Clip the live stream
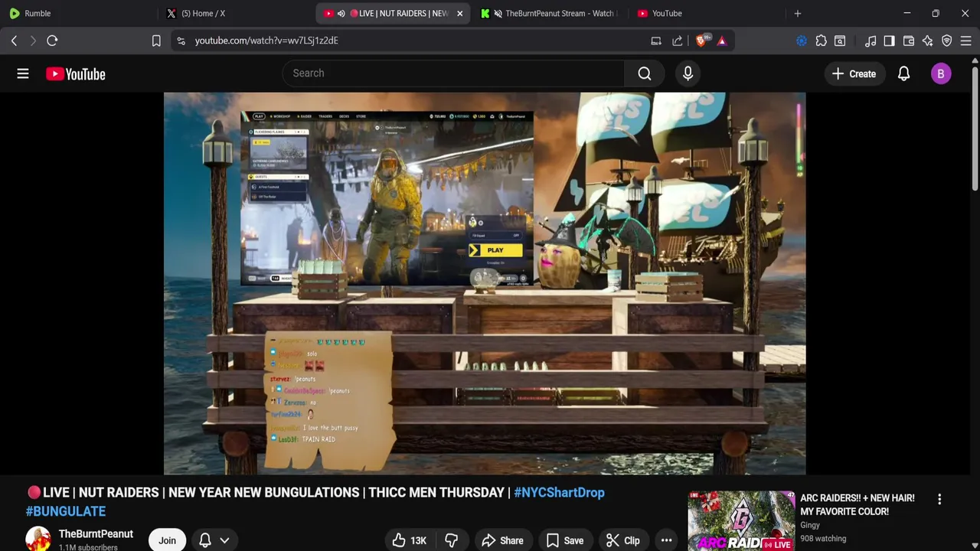The image size is (980, 551). [x=622, y=540]
